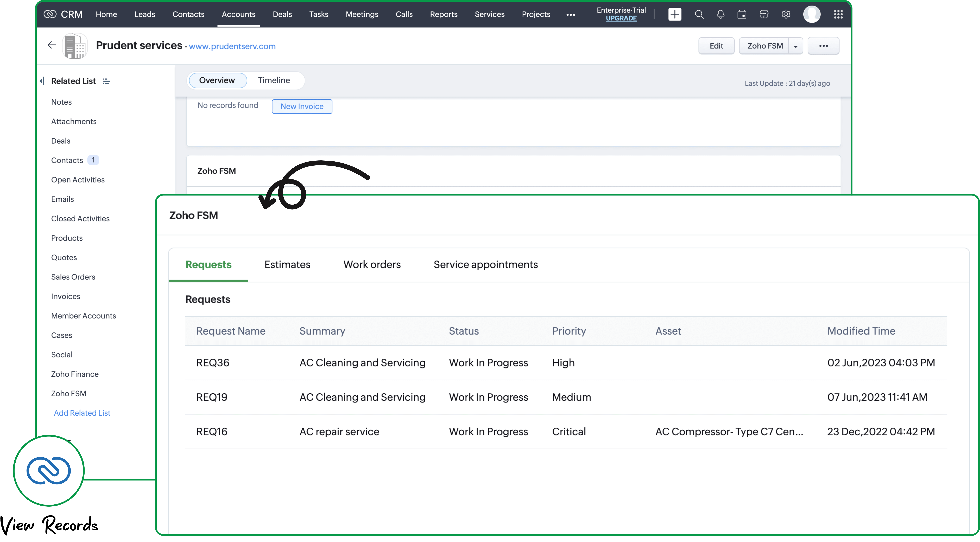This screenshot has width=980, height=542.
Task: Click the Overview tab toggle
Action: point(216,80)
